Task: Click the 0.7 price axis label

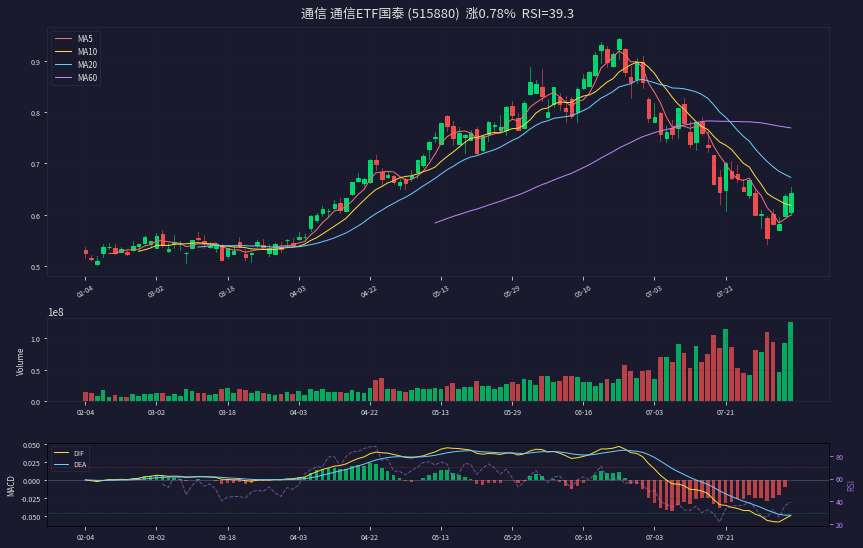Action: 35,165
